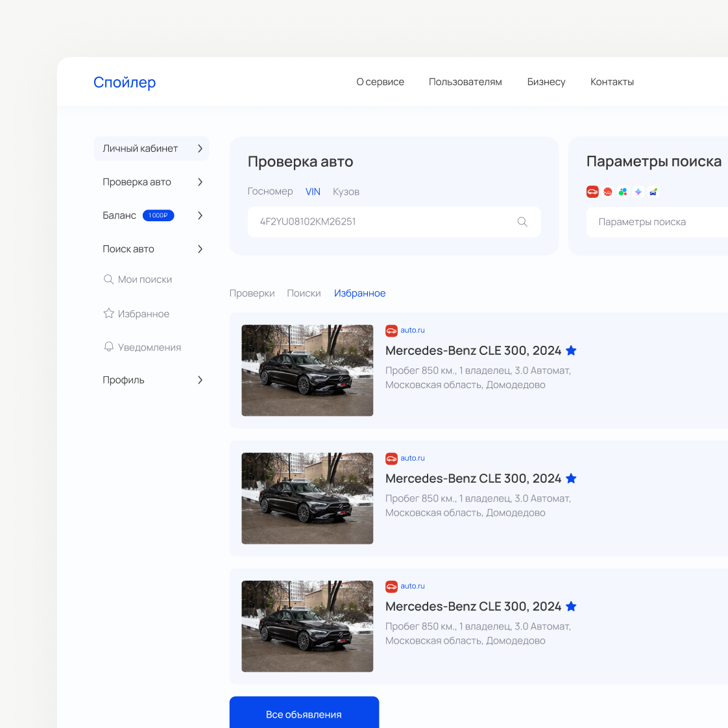Expand the Проверка авто sidebar chevron

(200, 182)
